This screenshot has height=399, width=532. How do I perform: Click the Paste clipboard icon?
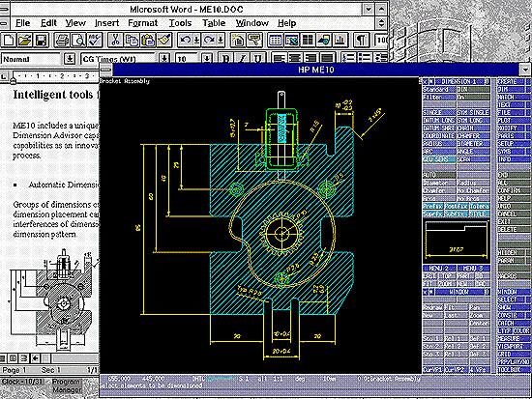[x=148, y=41]
